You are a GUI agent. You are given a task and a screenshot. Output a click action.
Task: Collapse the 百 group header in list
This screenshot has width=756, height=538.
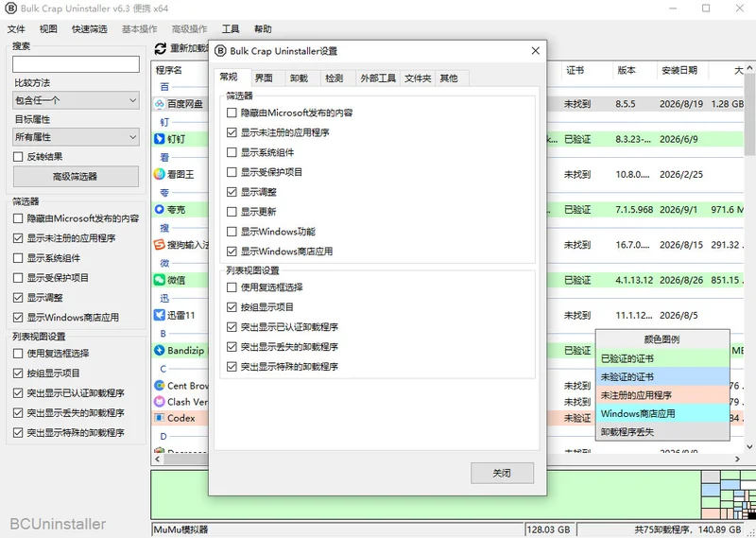coord(164,87)
